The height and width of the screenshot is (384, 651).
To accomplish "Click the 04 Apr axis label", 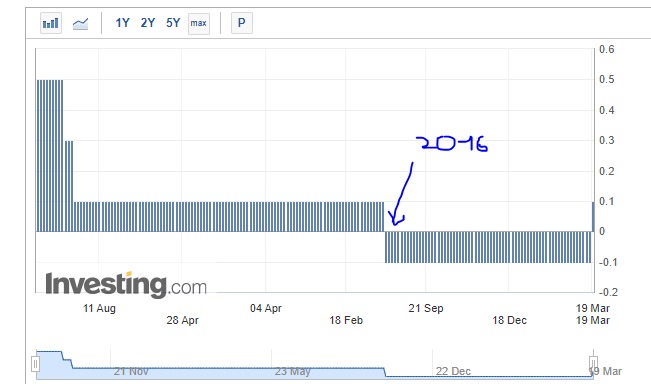I will (266, 308).
